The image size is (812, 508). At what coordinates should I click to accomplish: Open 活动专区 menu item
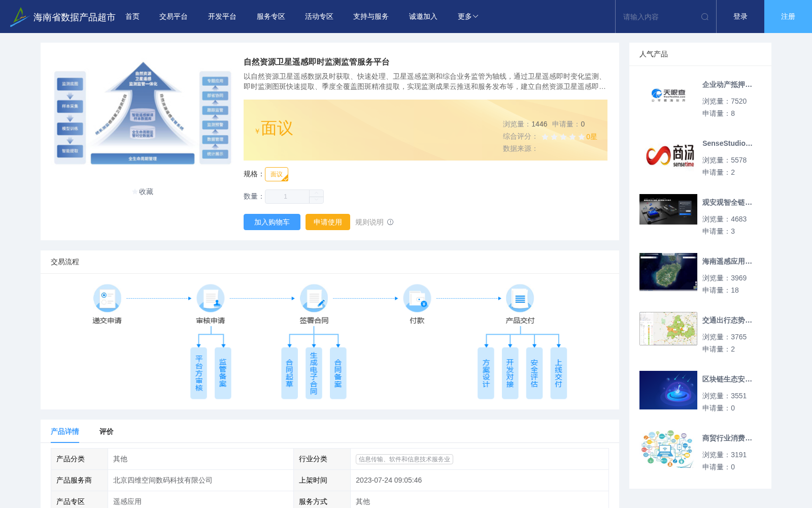point(319,17)
